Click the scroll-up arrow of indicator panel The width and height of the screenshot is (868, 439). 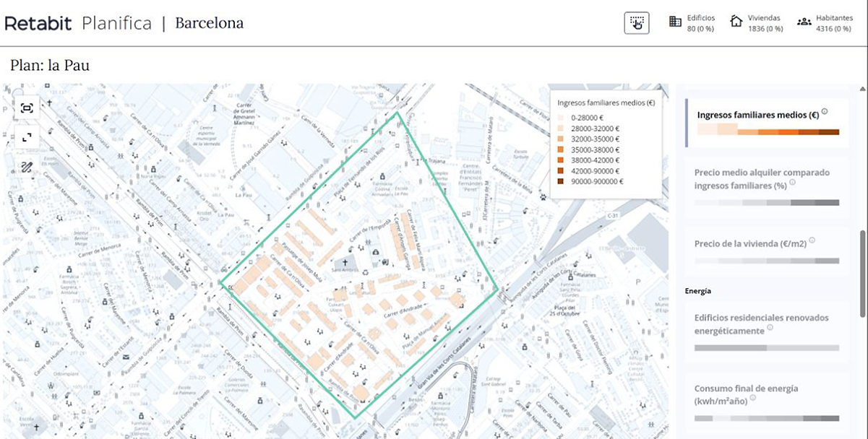861,88
